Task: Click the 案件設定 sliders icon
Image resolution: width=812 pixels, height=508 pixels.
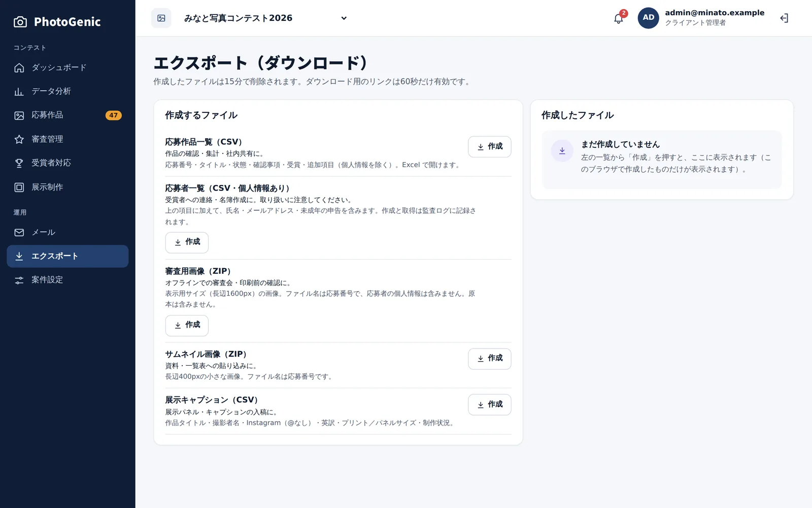Action: point(19,280)
